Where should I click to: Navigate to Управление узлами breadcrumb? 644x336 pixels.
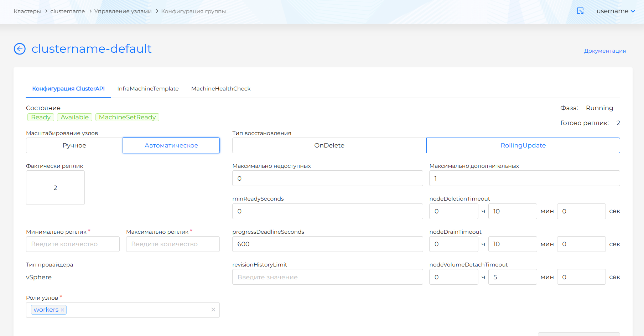[123, 11]
